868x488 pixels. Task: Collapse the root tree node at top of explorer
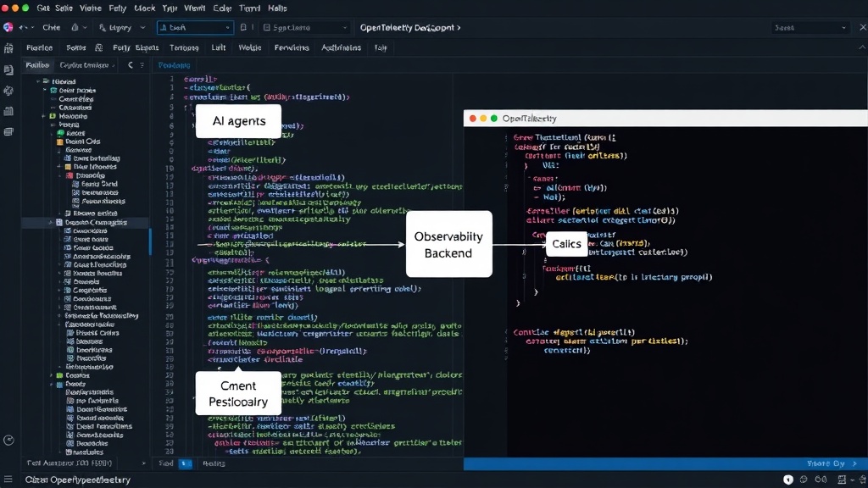38,81
